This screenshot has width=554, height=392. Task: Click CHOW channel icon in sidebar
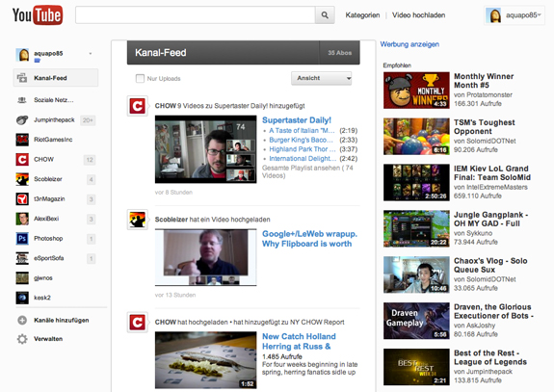tap(22, 160)
